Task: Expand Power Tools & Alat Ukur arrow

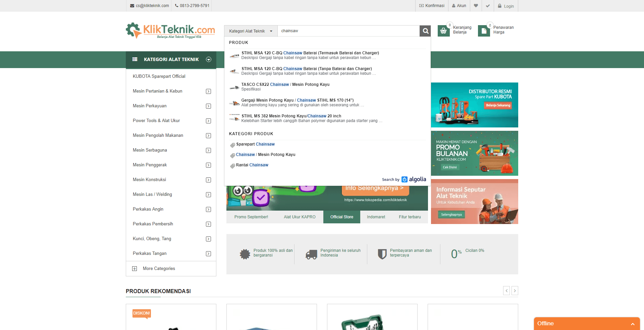Action: 208,121
